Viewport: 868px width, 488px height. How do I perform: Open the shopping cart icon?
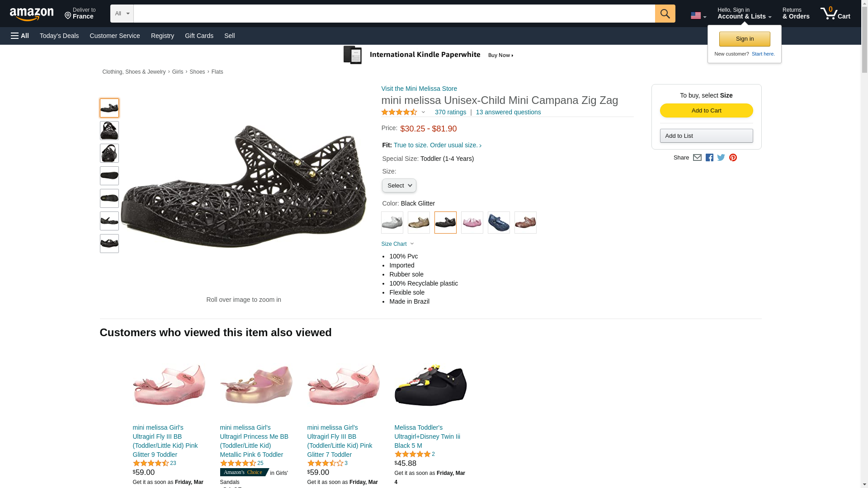[835, 14]
